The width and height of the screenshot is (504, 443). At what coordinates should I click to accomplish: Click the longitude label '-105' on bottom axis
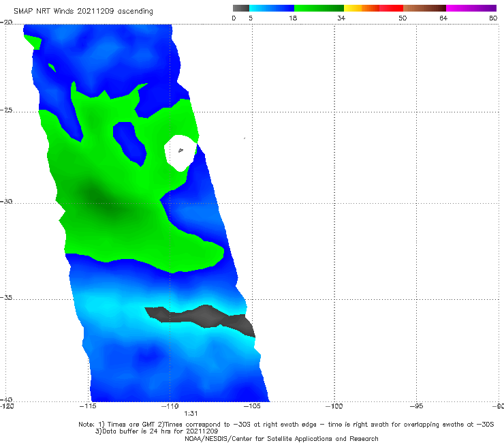pyautogui.click(x=252, y=406)
